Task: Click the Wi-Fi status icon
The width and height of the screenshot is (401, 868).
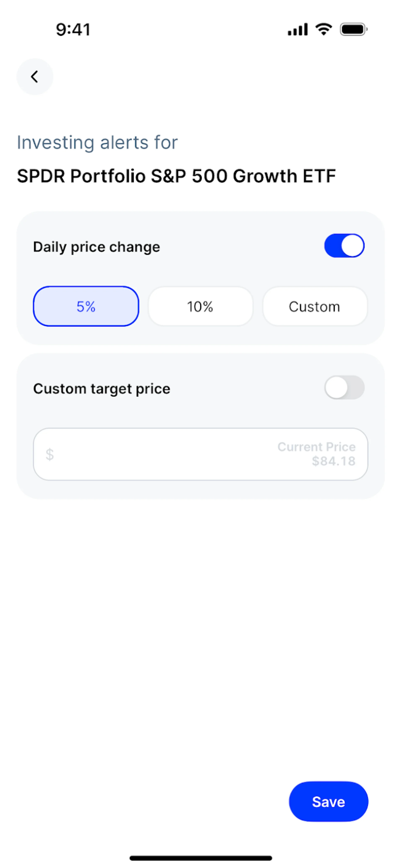Action: pos(324,29)
